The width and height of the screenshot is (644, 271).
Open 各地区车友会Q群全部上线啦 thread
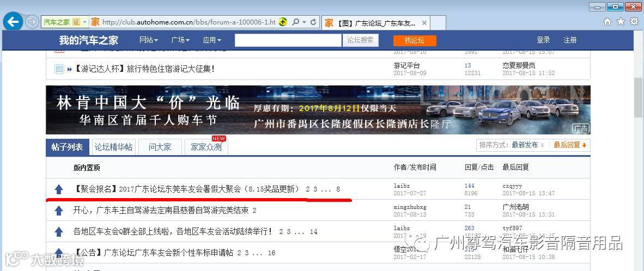(x=173, y=232)
